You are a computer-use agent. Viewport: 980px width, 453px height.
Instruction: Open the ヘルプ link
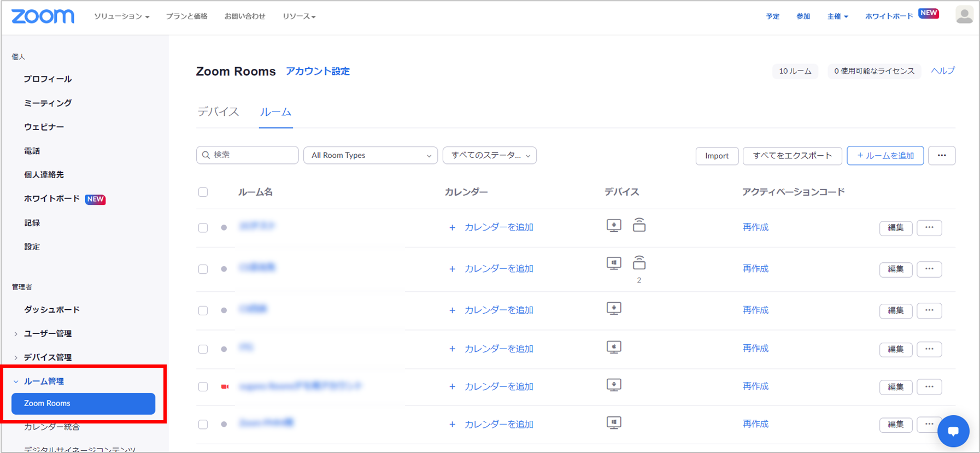coord(943,71)
